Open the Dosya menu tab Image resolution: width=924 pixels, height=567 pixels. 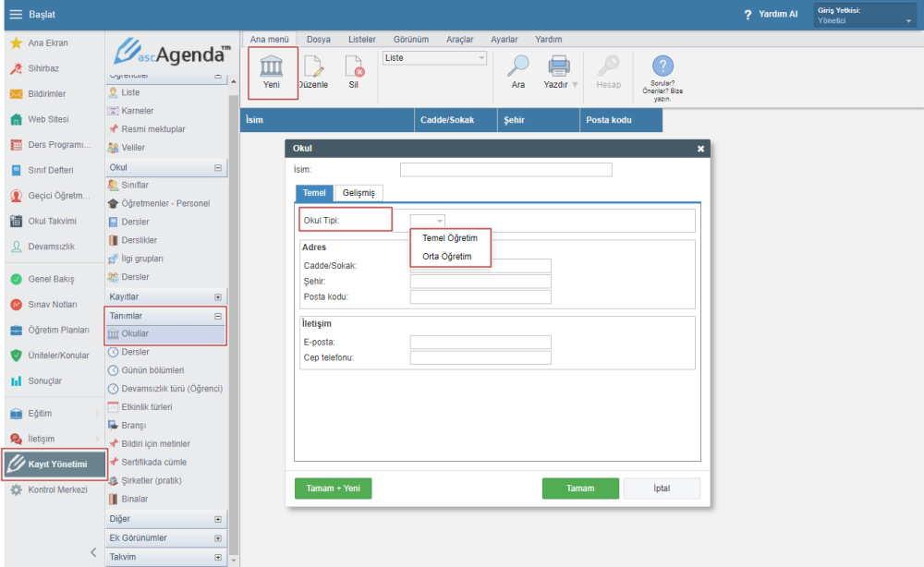[318, 40]
